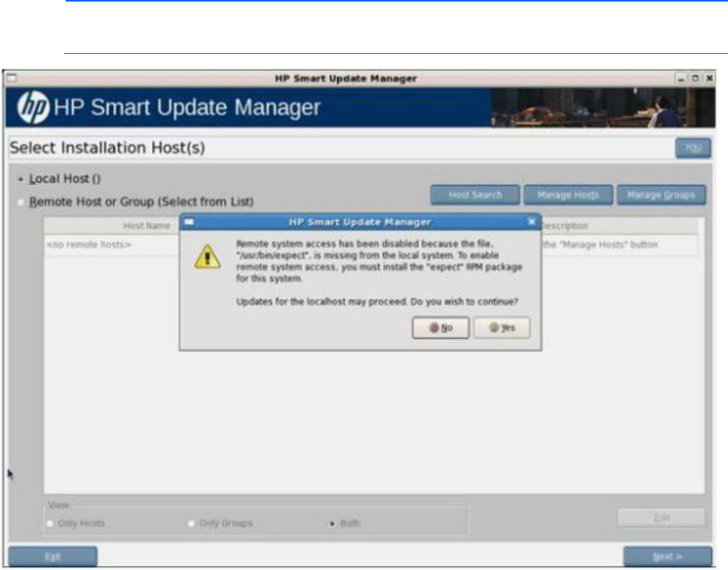Image resolution: width=728 pixels, height=570 pixels.
Task: Select the Local Host radio button
Action: tap(21, 179)
